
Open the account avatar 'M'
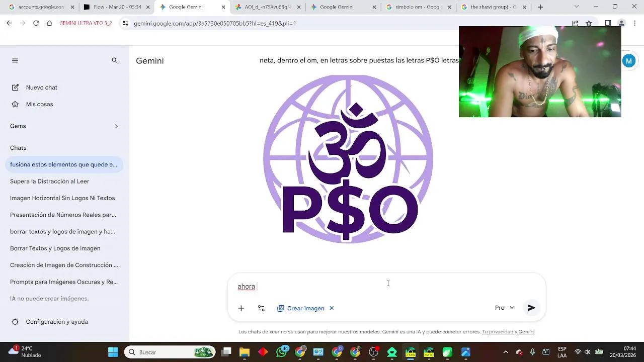pyautogui.click(x=628, y=61)
